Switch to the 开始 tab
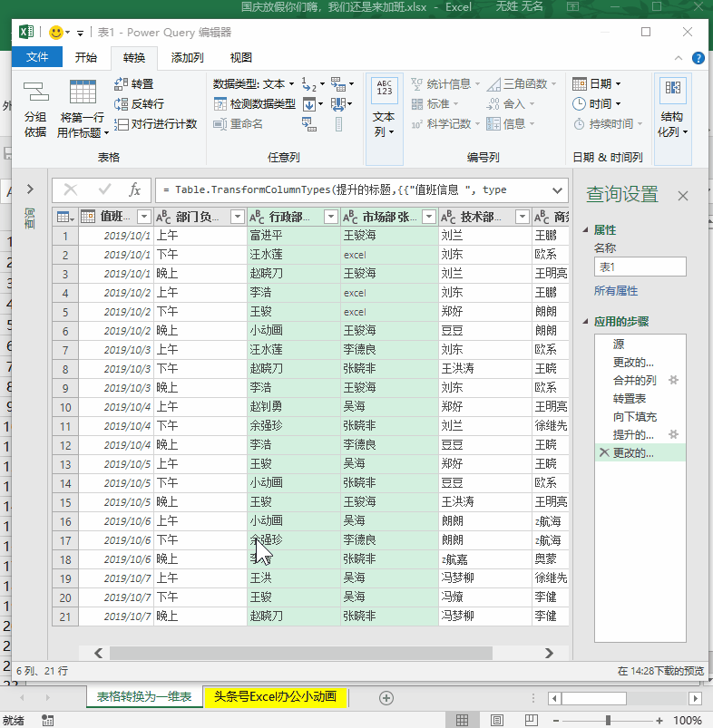The height and width of the screenshot is (728, 713). pos(86,58)
